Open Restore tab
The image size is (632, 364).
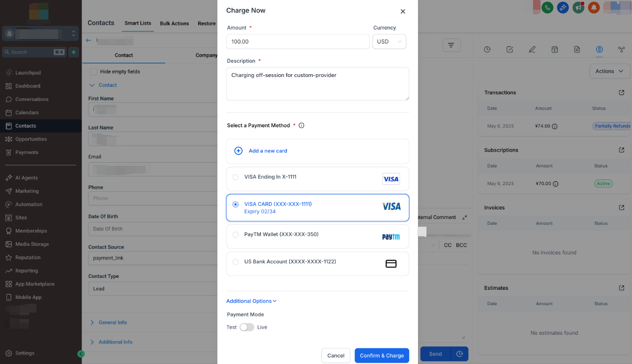pyautogui.click(x=207, y=23)
